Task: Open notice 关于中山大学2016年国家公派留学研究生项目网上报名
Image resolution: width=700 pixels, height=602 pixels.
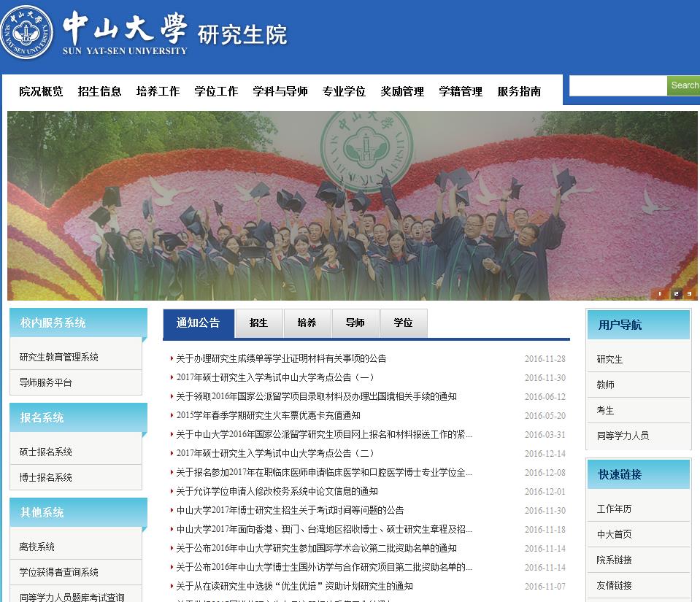Action: coord(323,434)
